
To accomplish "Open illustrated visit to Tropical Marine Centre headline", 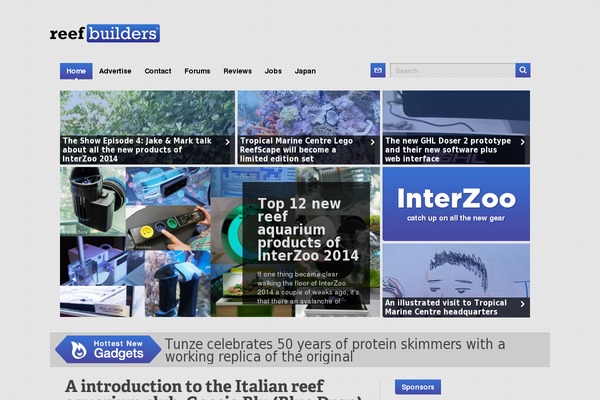I will [x=446, y=307].
